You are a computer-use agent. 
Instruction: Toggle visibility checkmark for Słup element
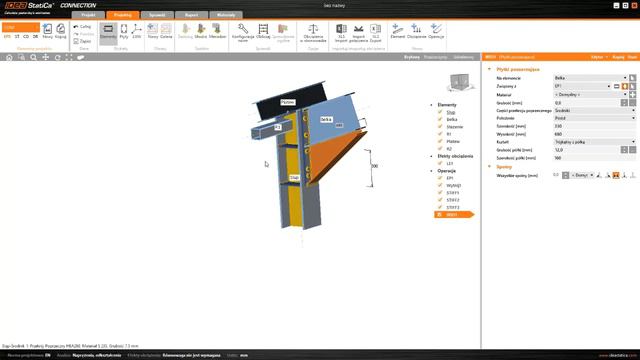click(x=440, y=112)
